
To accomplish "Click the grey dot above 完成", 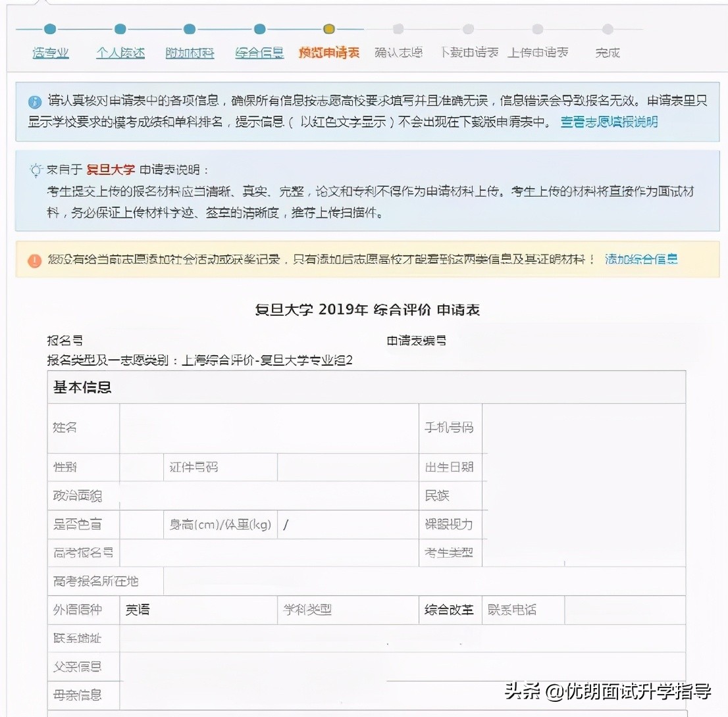I will pyautogui.click(x=608, y=29).
